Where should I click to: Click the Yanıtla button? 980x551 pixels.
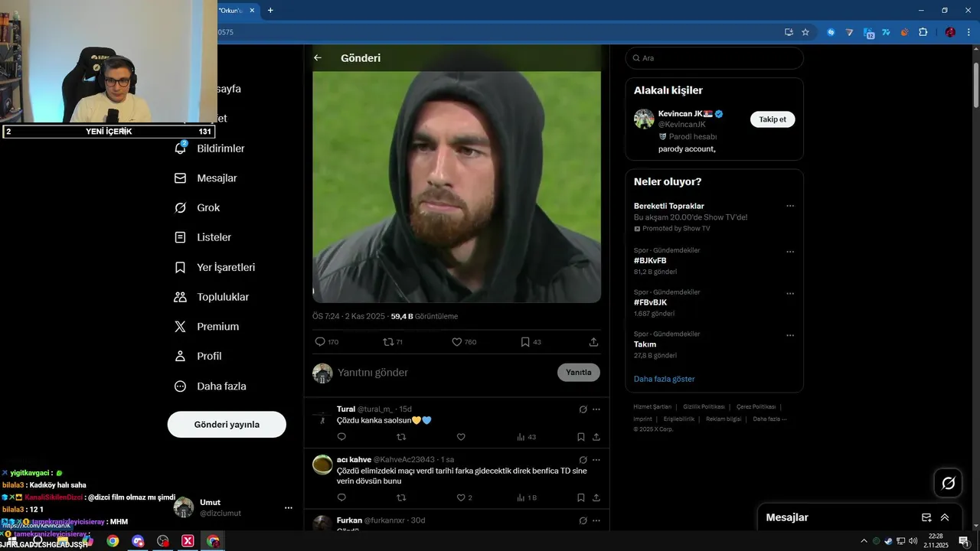[x=579, y=373]
